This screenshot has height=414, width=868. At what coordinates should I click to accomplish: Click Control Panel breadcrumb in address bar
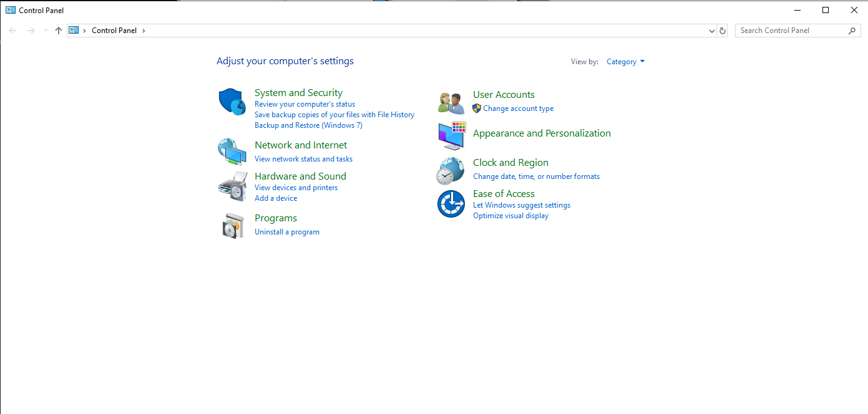coord(114,31)
